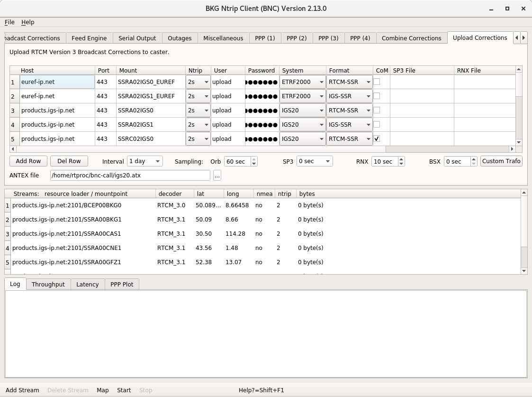The height and width of the screenshot is (397, 532).
Task: Click the ANTEX file path input field
Action: click(130, 175)
